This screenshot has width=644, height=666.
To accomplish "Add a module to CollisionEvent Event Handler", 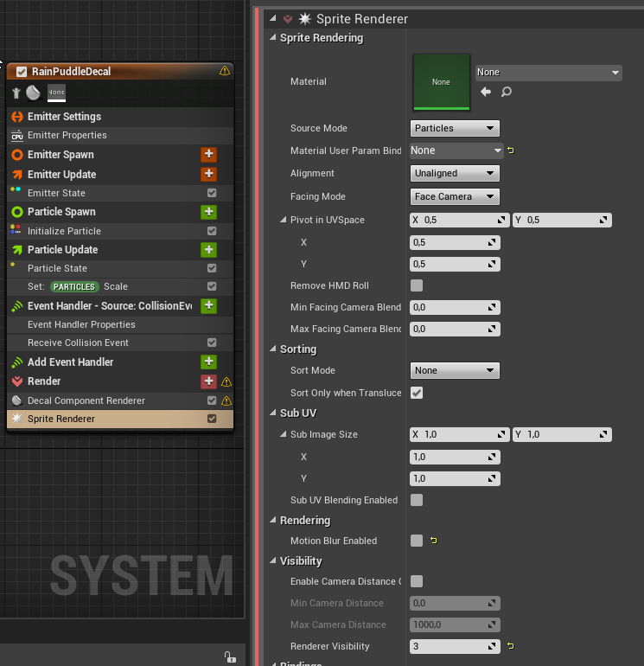I will pyautogui.click(x=208, y=306).
